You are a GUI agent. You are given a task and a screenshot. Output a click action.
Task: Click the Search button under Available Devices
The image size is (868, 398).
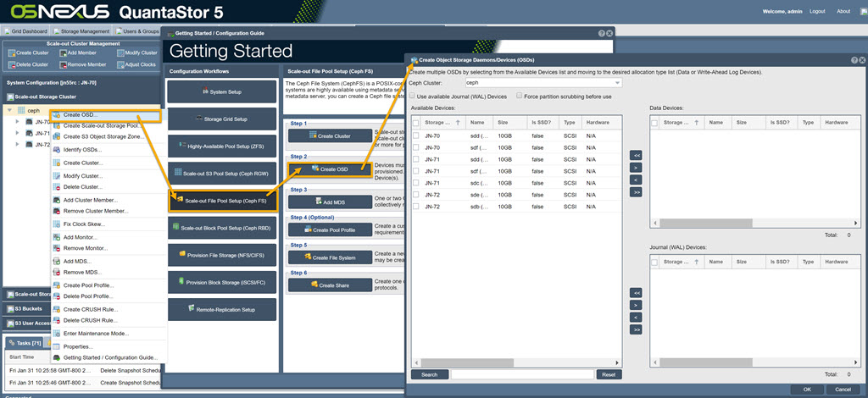click(430, 374)
